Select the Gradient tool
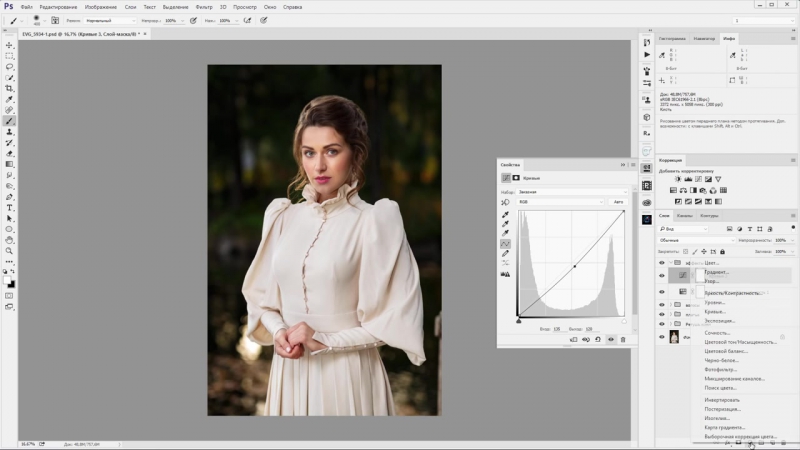This screenshot has width=800, height=450. [9, 164]
